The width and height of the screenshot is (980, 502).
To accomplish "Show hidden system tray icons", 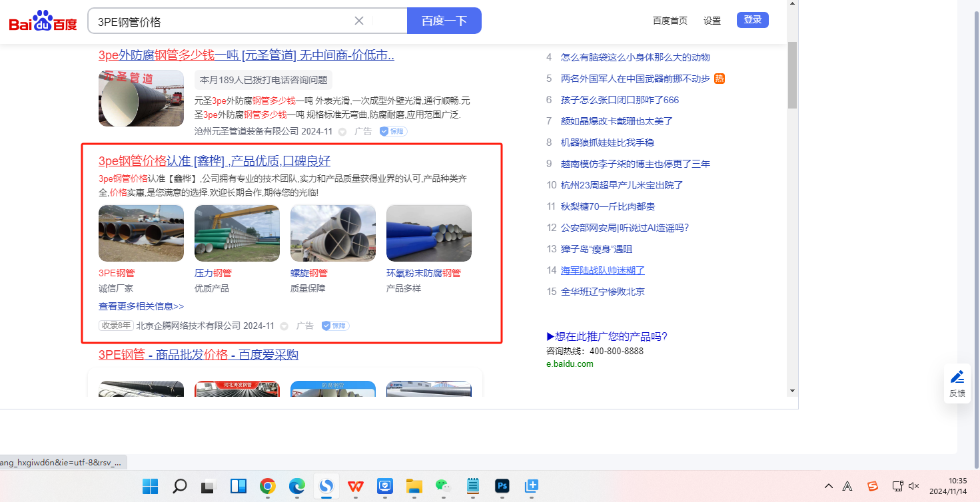I will click(x=829, y=486).
